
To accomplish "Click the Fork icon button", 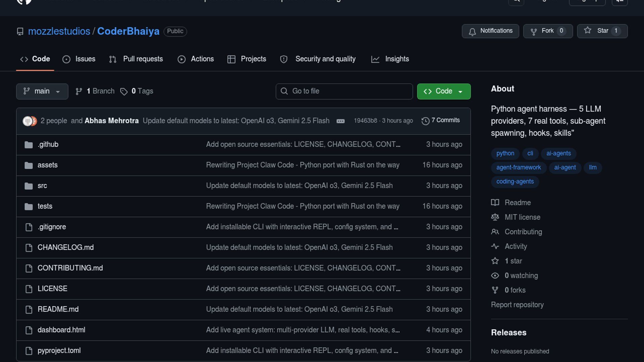I will point(534,31).
